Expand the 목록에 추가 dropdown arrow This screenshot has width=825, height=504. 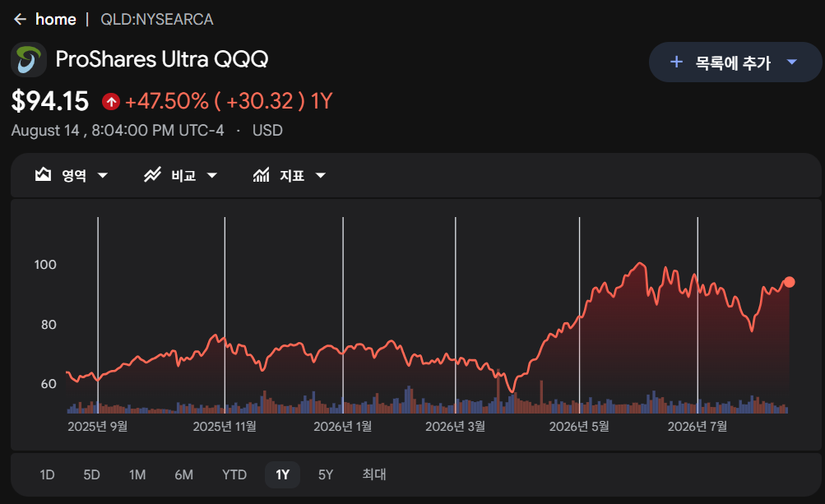792,62
